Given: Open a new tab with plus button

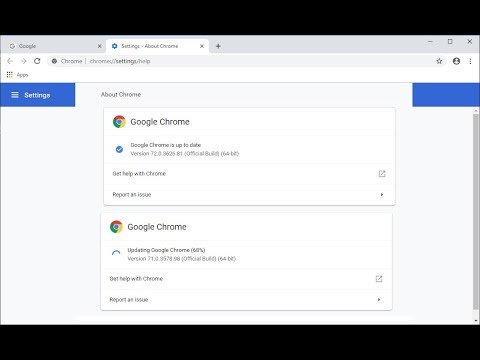Looking at the screenshot, I should 218,46.
